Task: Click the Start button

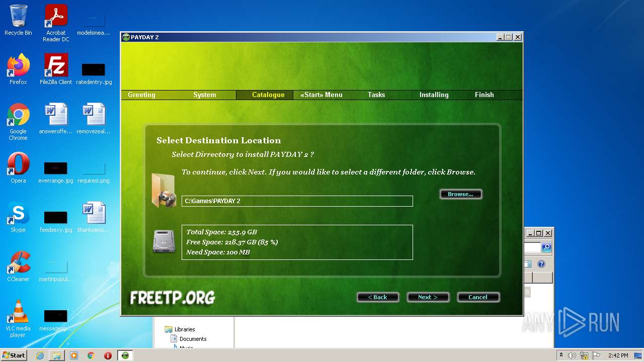Action: [14, 355]
